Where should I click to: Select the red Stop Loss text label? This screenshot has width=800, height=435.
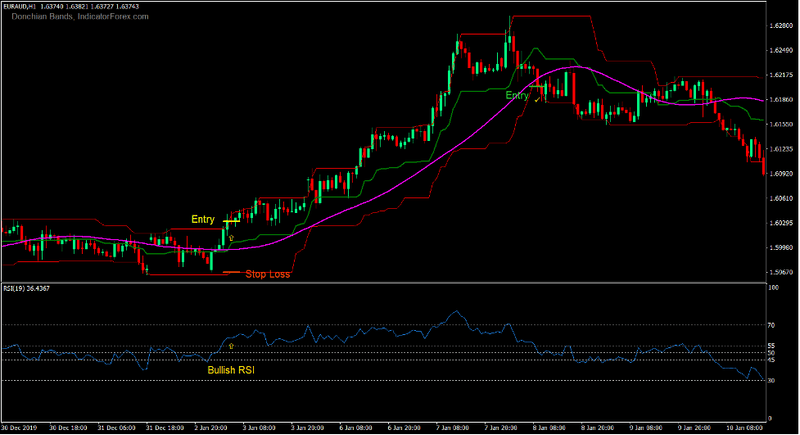click(x=267, y=274)
